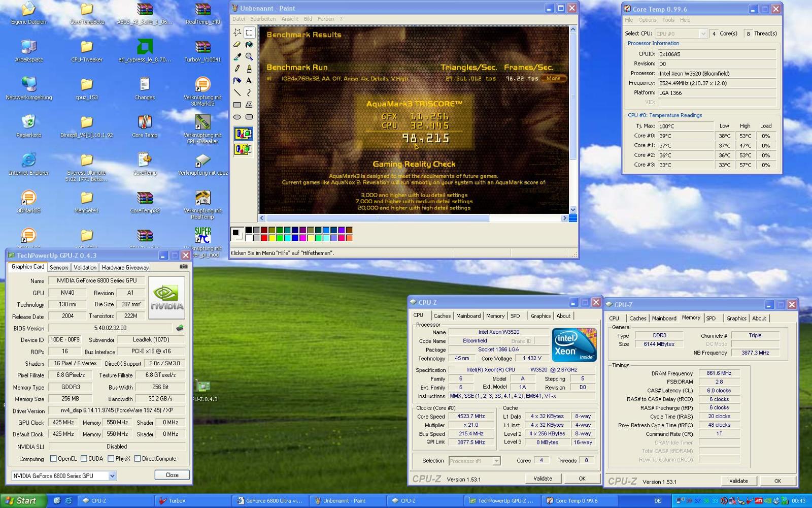Image resolution: width=812 pixels, height=508 pixels.
Task: Select the Pick Color eyedropper tool
Action: (237, 56)
